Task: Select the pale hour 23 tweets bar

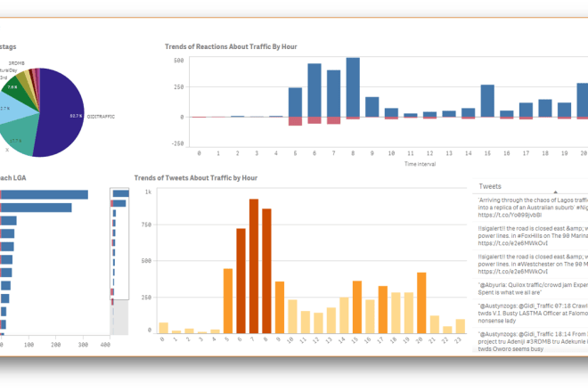Action: tap(460, 326)
